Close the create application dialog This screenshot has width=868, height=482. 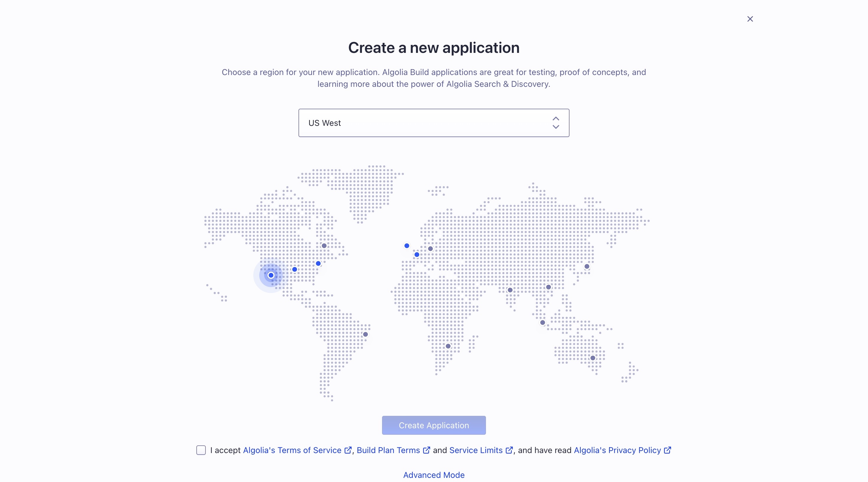click(750, 19)
